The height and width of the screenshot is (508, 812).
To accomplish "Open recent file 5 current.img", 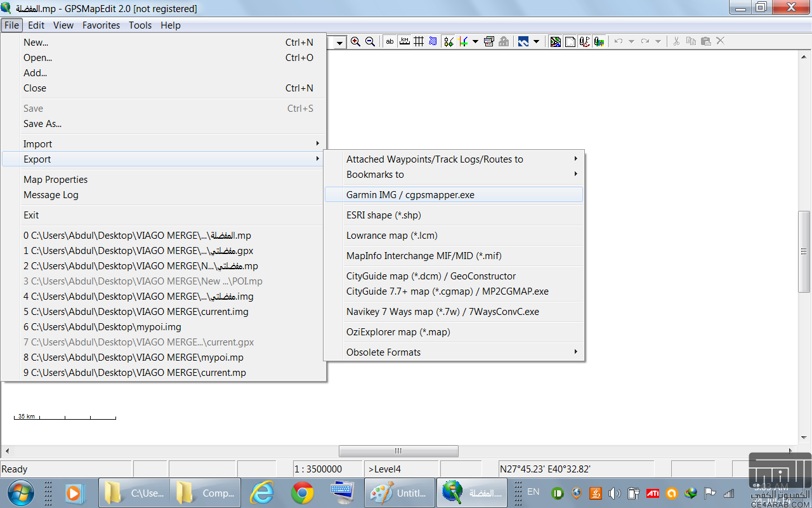I will [164, 312].
